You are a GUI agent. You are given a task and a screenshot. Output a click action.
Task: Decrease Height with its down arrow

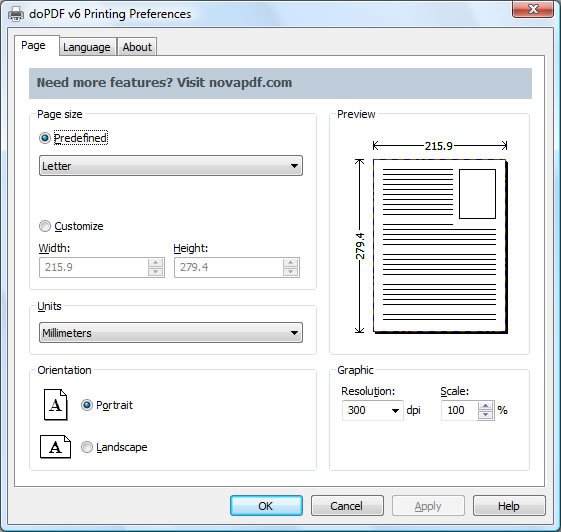tap(291, 272)
